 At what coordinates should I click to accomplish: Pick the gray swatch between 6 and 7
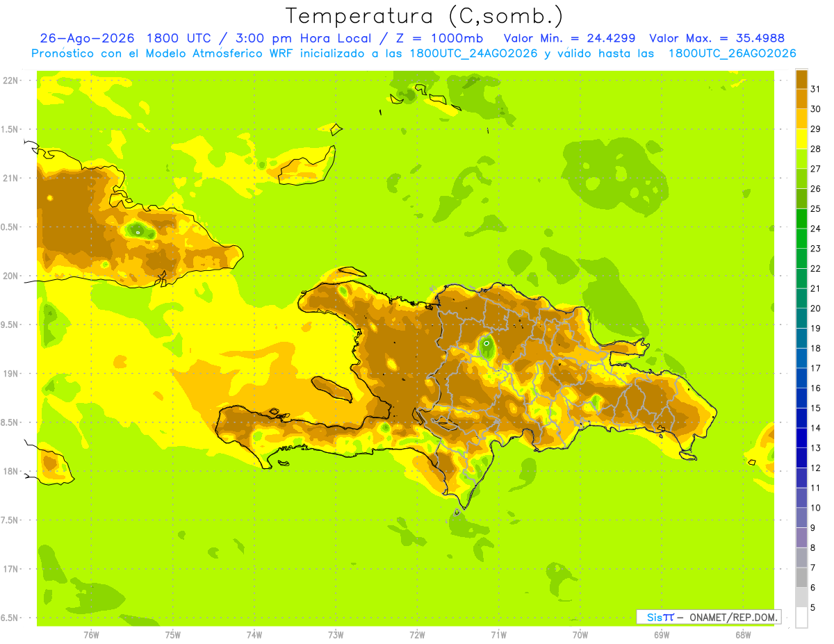pos(801,577)
